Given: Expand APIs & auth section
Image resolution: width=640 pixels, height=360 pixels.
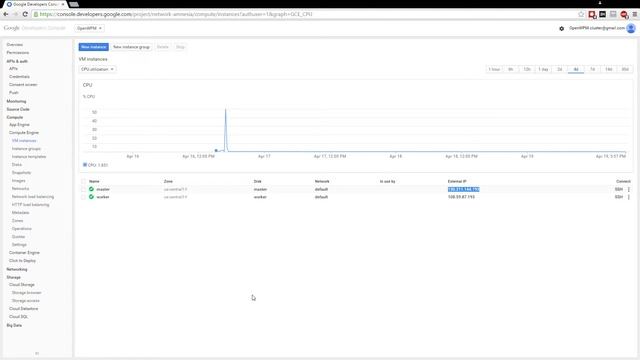Looking at the screenshot, I should tap(17, 61).
